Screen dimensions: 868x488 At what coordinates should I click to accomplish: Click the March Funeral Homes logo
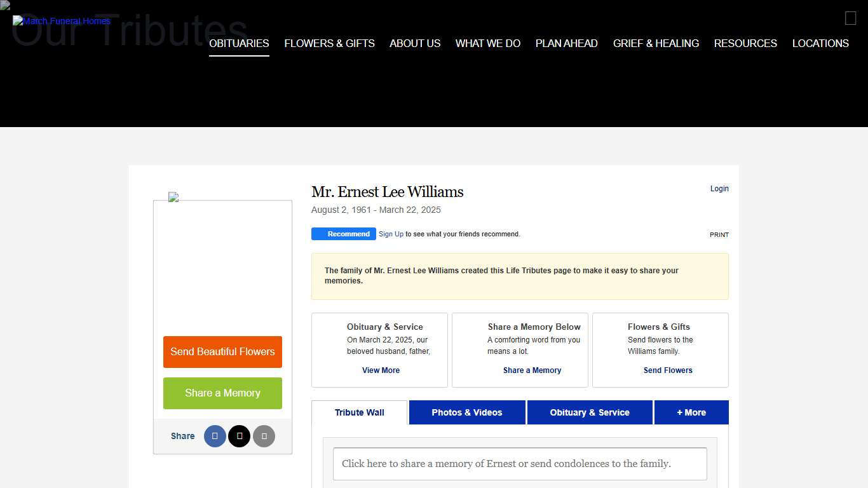pos(61,20)
